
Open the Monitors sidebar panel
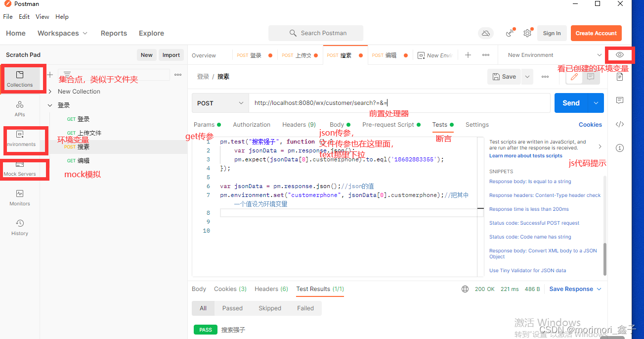pyautogui.click(x=20, y=198)
